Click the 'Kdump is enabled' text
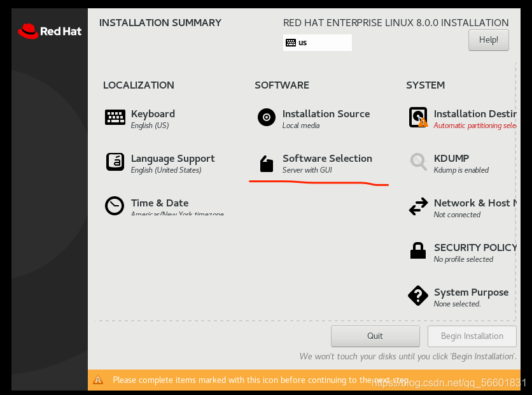This screenshot has height=395, width=532. 461,170
